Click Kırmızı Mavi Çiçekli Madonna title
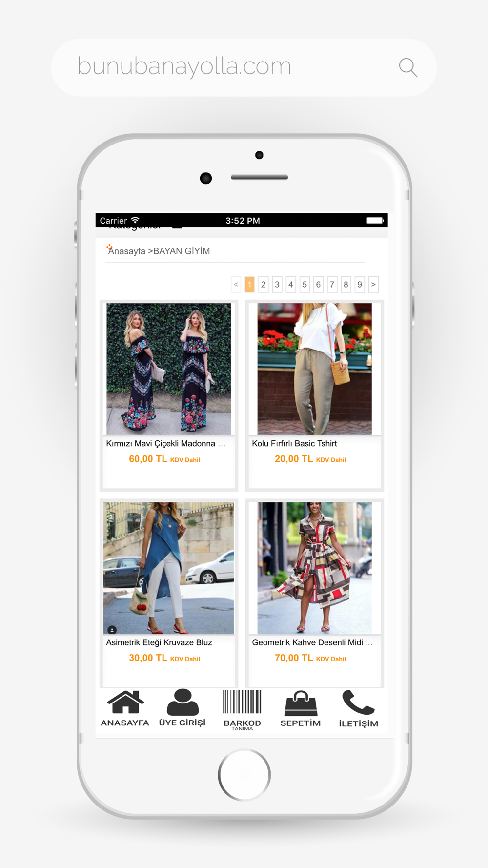The width and height of the screenshot is (488, 868). coord(166,443)
